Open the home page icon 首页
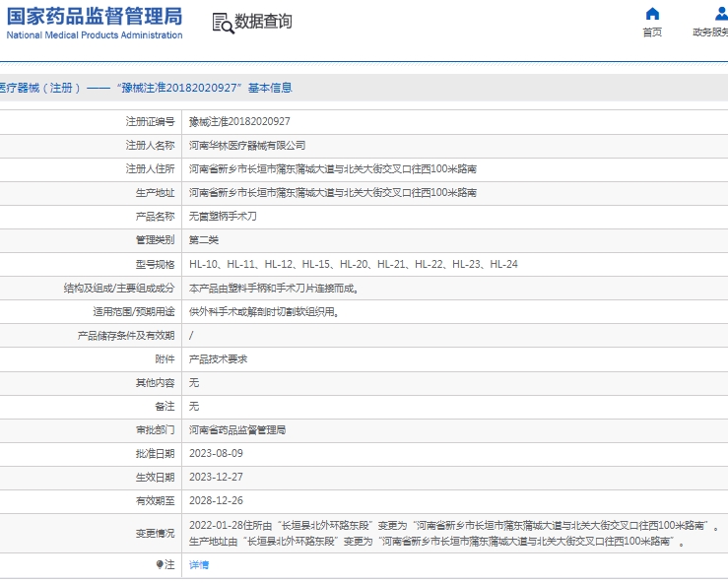The width and height of the screenshot is (728, 583). (x=652, y=14)
